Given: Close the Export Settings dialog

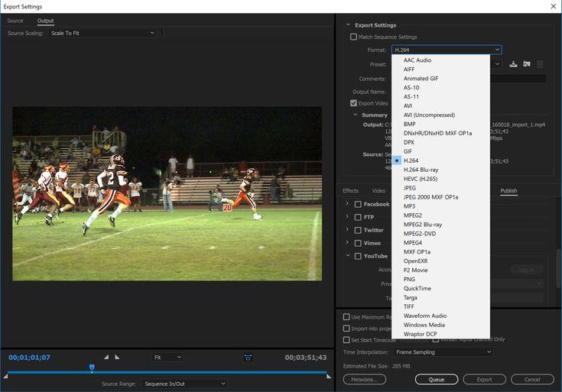Looking at the screenshot, I should coord(554,6).
